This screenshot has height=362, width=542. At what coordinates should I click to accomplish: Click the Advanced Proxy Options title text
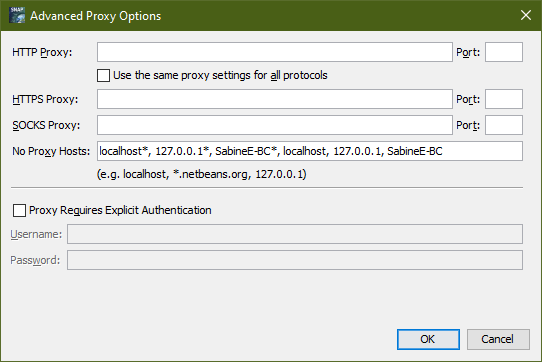95,16
